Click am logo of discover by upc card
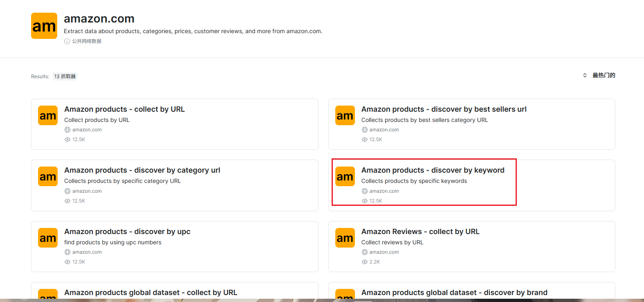The height and width of the screenshot is (302, 644). (x=48, y=238)
